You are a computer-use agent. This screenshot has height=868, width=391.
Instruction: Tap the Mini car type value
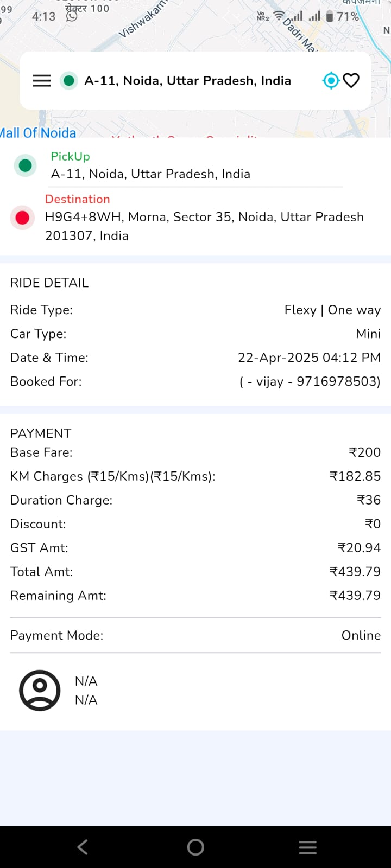(x=368, y=334)
